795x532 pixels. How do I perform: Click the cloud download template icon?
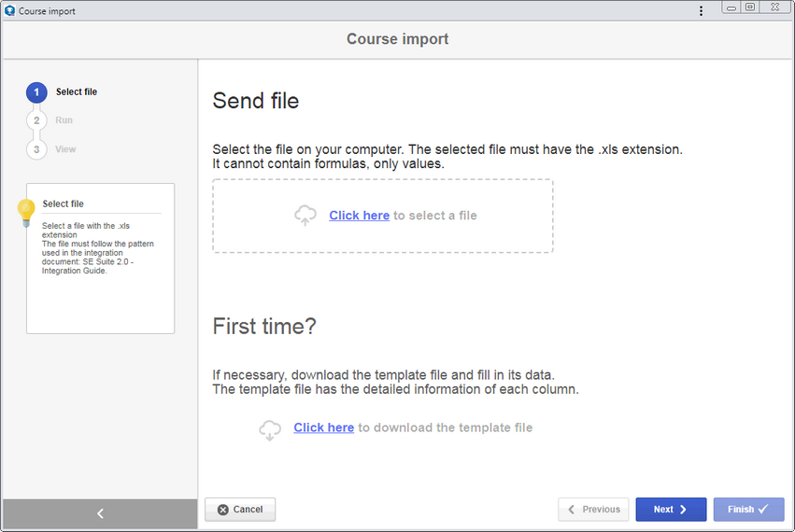270,429
